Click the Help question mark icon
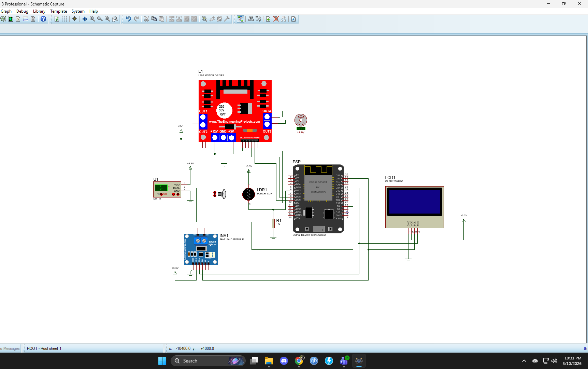 43,19
